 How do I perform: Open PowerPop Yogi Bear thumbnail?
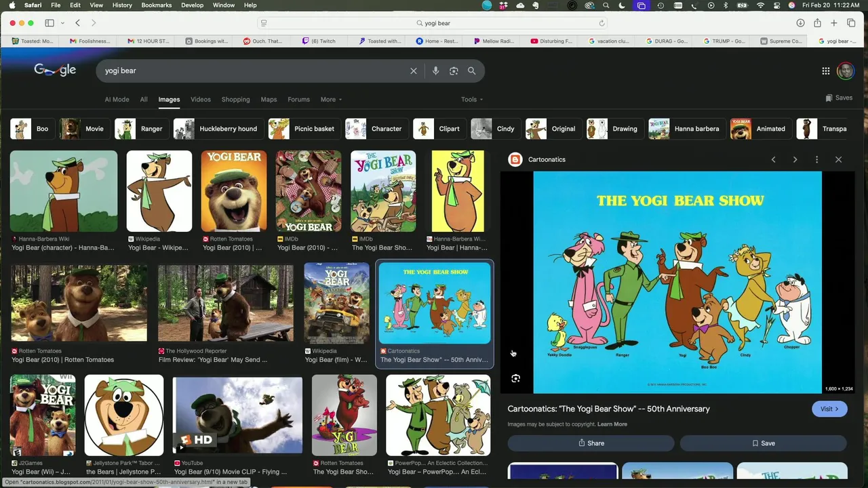438,415
